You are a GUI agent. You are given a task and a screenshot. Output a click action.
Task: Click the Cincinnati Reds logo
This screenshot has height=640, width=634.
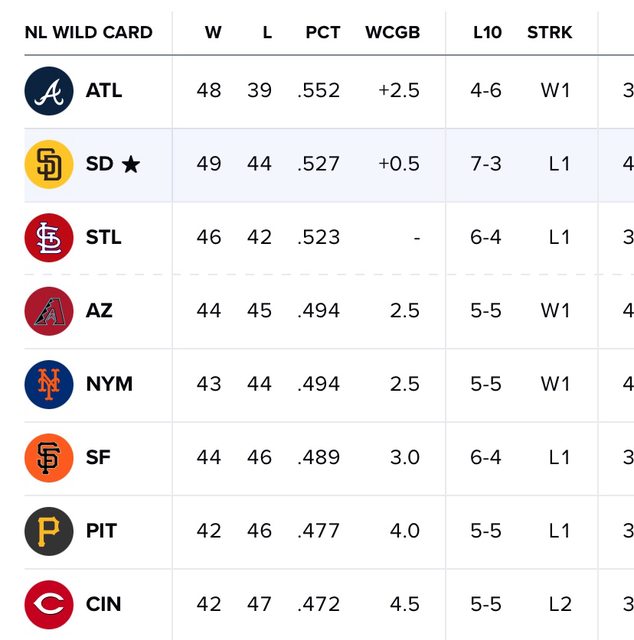(x=49, y=604)
